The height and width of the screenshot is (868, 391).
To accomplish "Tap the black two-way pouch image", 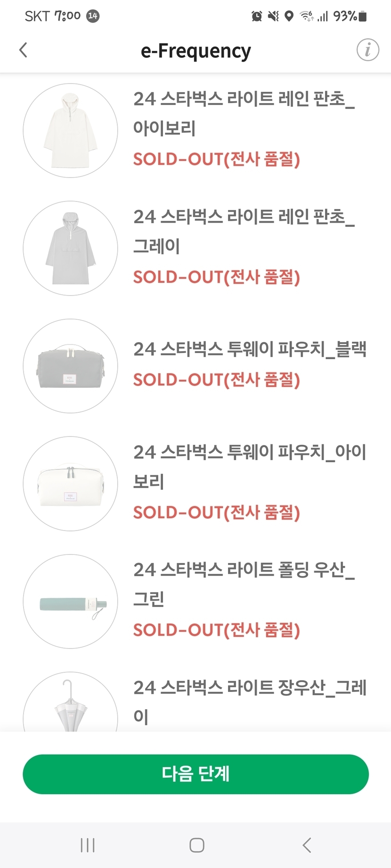I will (70, 366).
